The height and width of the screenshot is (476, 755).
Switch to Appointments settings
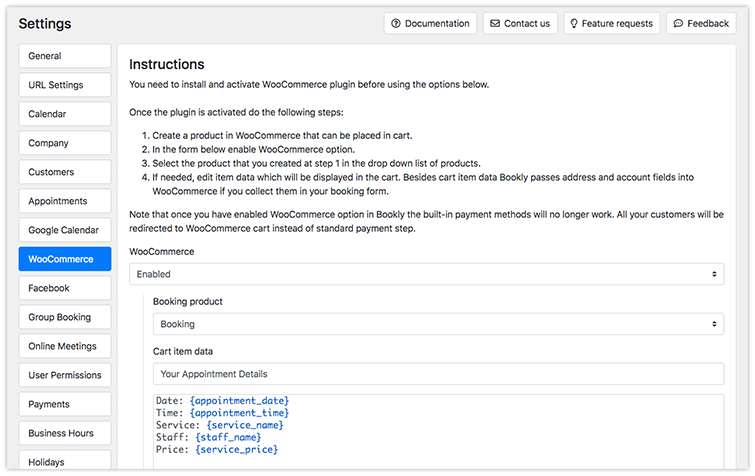click(65, 201)
